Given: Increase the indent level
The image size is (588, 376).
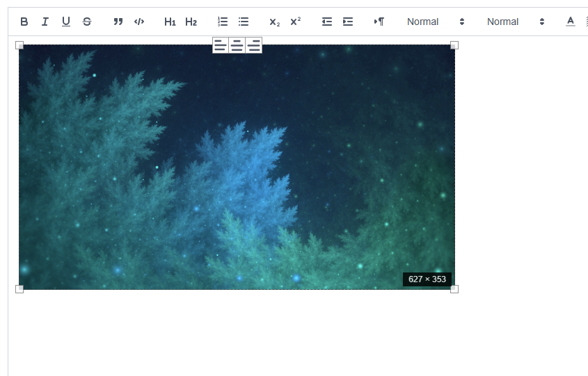Looking at the screenshot, I should pos(348,22).
